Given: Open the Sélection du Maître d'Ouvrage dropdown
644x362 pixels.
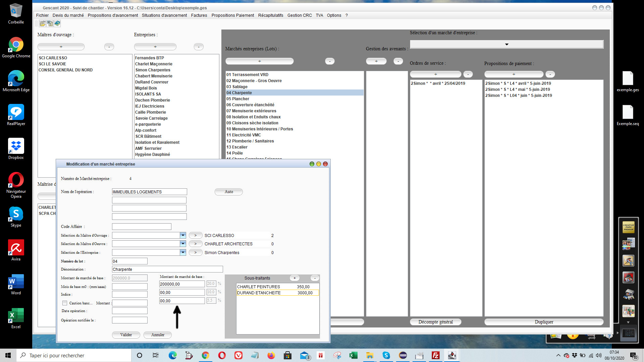Looking at the screenshot, I should click(183, 236).
